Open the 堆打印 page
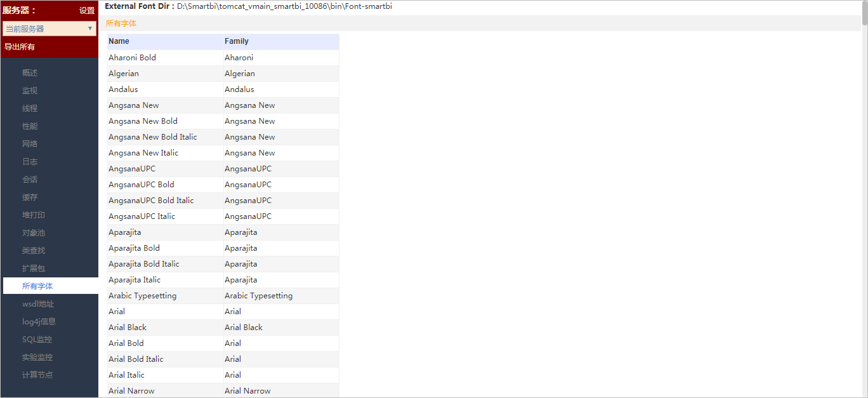This screenshot has width=868, height=398. (34, 215)
